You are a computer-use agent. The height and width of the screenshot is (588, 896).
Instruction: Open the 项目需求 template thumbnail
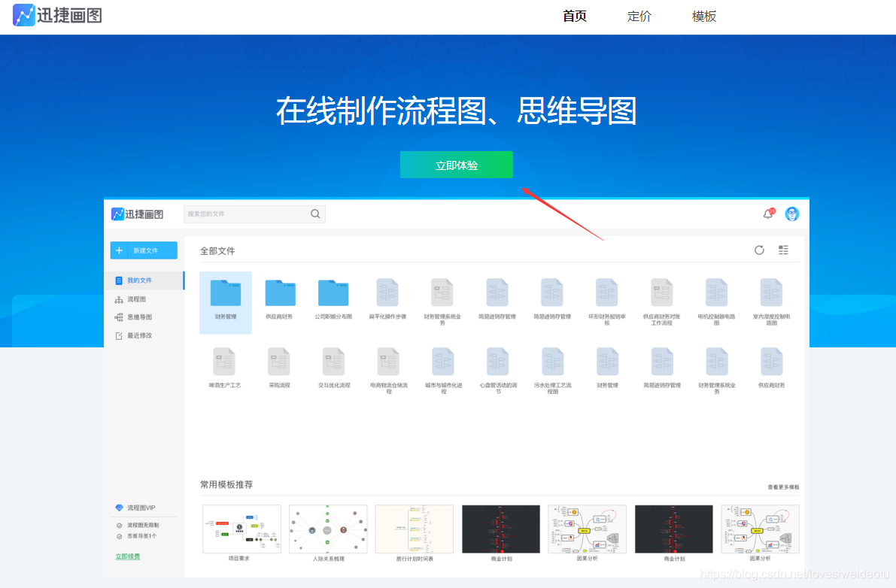(x=241, y=529)
